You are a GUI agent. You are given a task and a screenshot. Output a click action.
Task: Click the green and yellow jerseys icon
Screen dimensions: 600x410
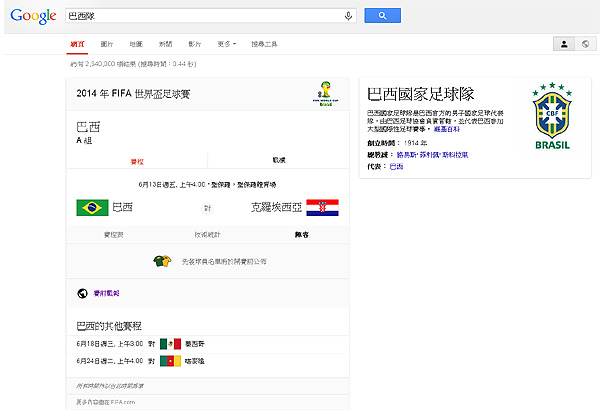pyautogui.click(x=162, y=261)
